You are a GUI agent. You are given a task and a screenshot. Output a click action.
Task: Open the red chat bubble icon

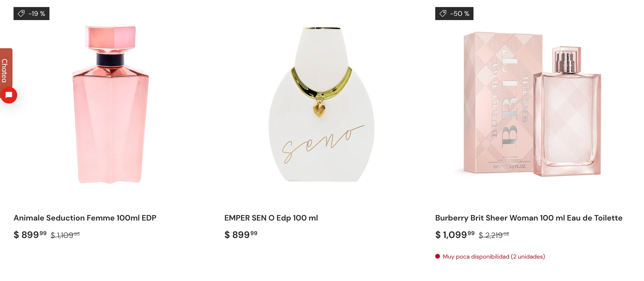9,95
